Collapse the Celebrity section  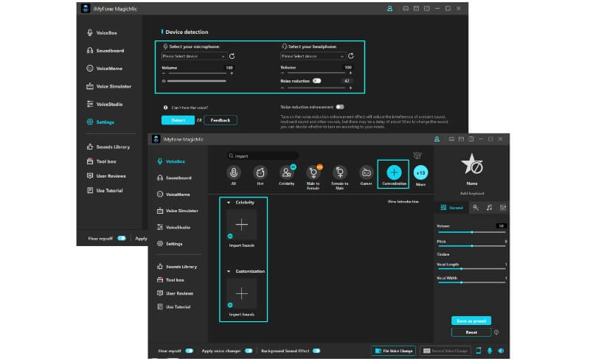tap(229, 203)
